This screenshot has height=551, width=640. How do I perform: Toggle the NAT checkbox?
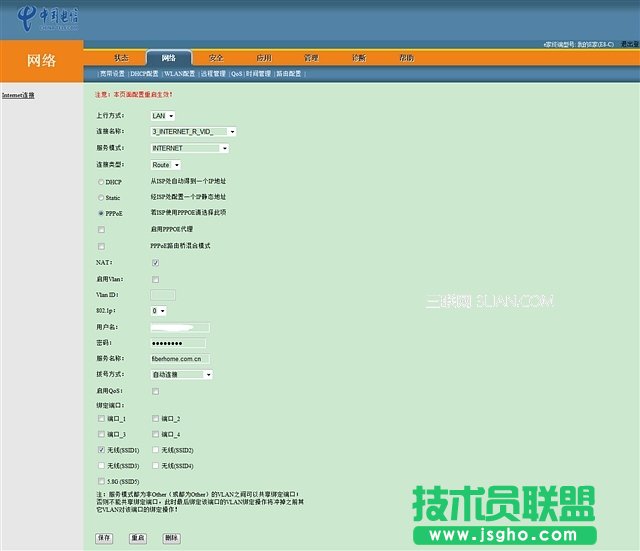[155, 263]
